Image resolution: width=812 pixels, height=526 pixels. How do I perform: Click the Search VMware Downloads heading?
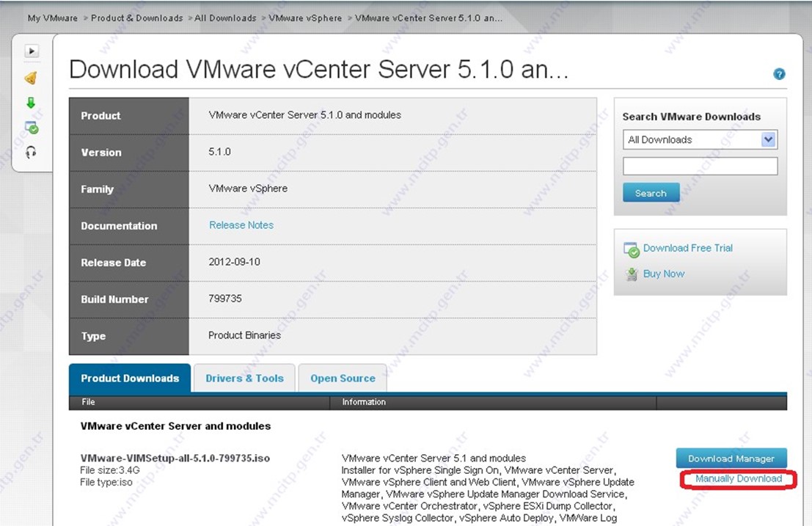coord(692,117)
